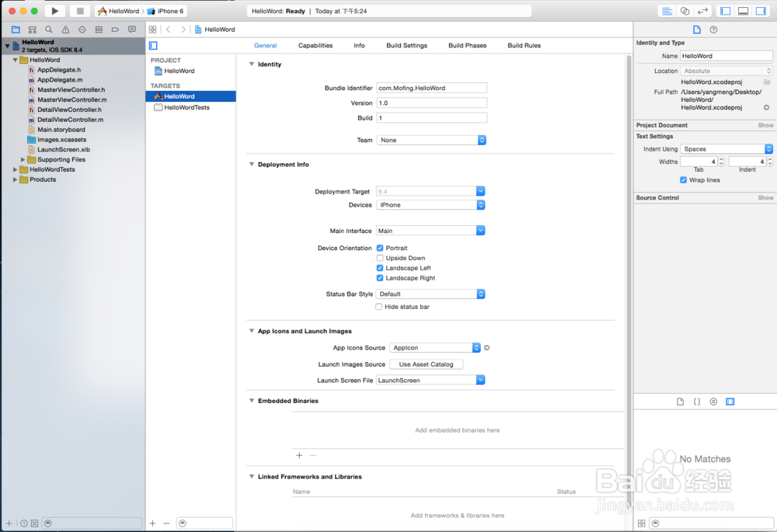Image resolution: width=777 pixels, height=532 pixels.
Task: Click the Use Asset Catalog button
Action: tap(426, 364)
